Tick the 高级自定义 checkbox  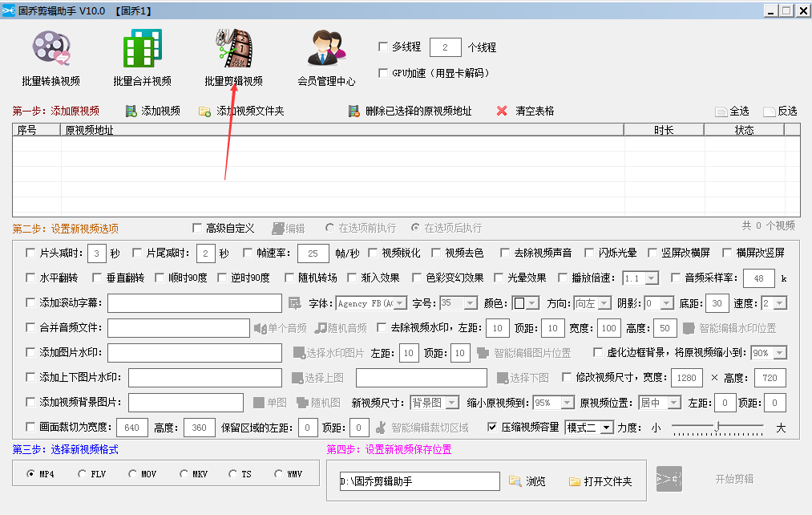[196, 228]
